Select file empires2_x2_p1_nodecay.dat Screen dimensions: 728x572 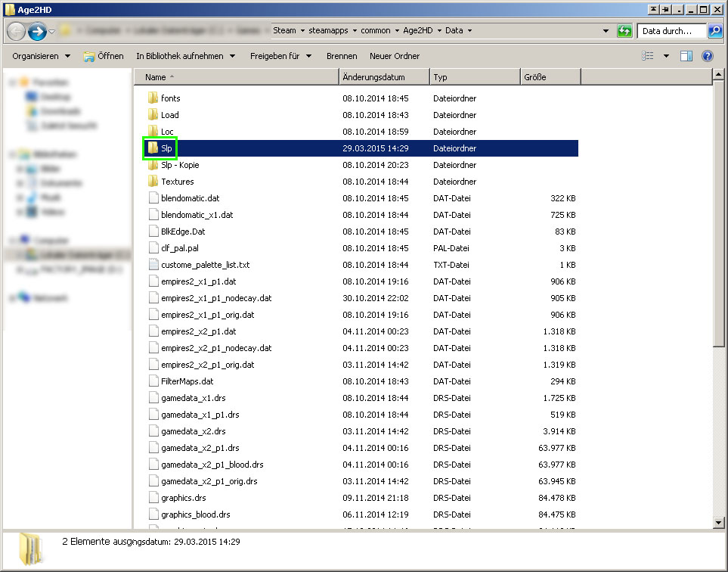click(216, 348)
